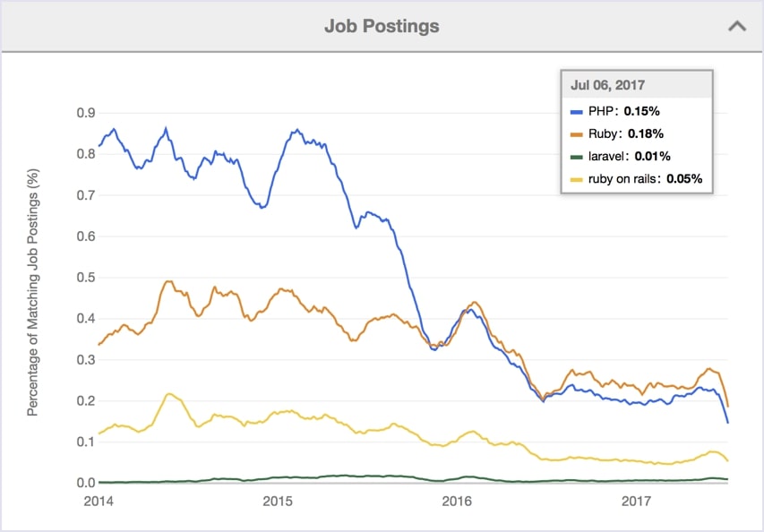Image resolution: width=764 pixels, height=532 pixels.
Task: Click the 0.9 y-axis tick label
Action: point(83,113)
